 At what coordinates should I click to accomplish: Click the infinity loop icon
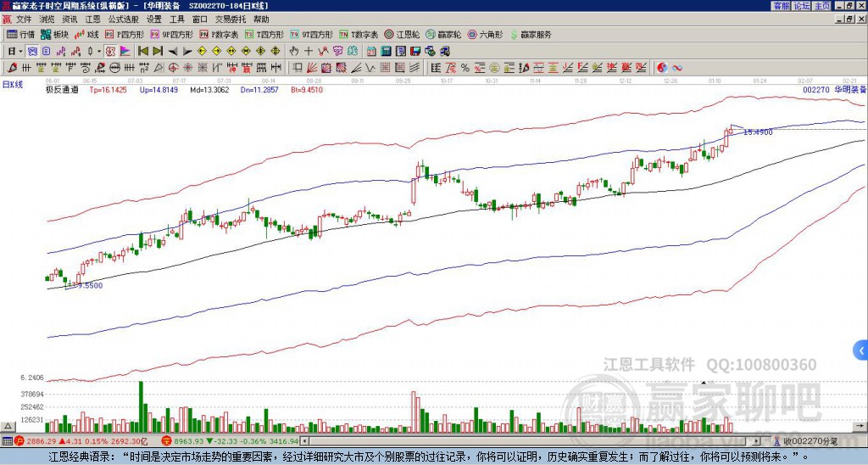pyautogui.click(x=677, y=68)
